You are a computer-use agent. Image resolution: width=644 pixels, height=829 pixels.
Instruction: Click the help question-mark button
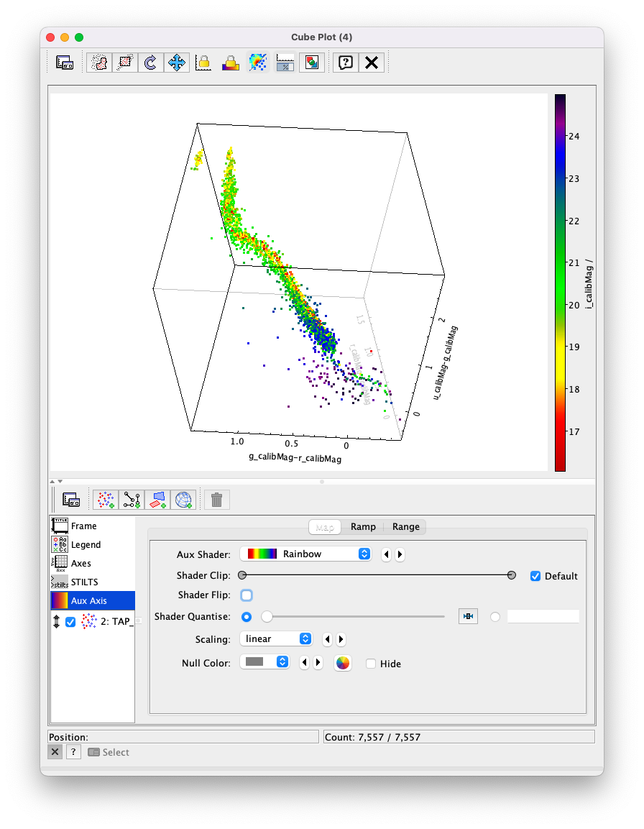click(x=345, y=62)
